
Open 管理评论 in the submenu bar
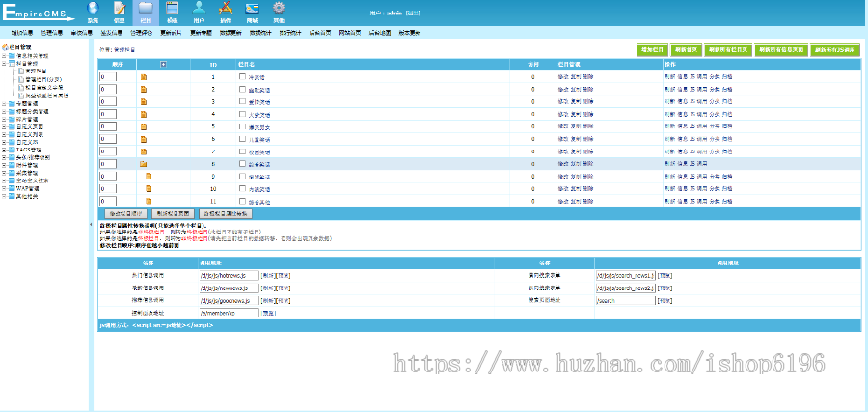[141, 33]
